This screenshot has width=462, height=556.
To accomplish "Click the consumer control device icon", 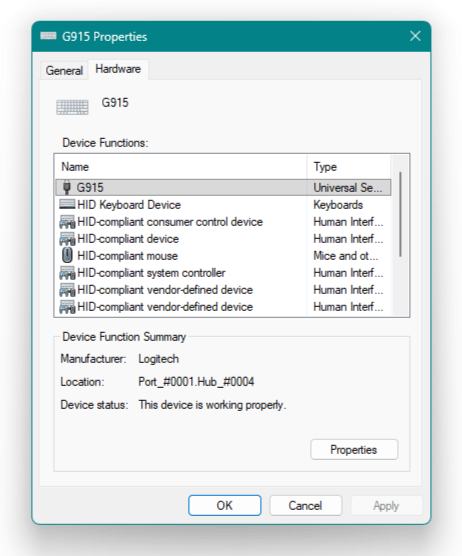I will click(x=67, y=222).
